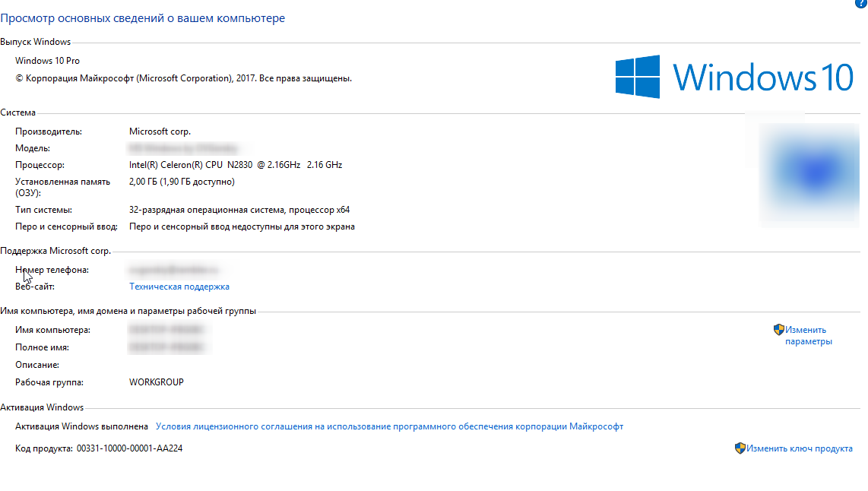The height and width of the screenshot is (491, 868).
Task: Open Изменить ключ продукта link
Action: (800, 448)
